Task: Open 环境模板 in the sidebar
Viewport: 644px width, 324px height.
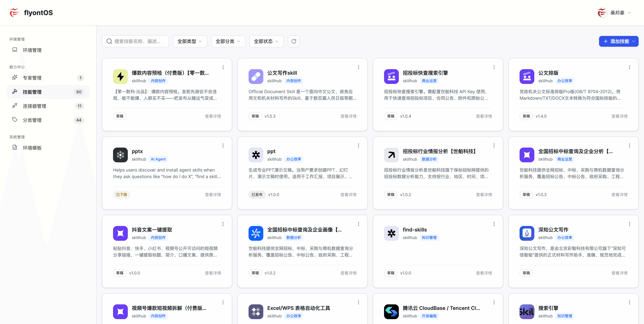Action: click(x=48, y=148)
